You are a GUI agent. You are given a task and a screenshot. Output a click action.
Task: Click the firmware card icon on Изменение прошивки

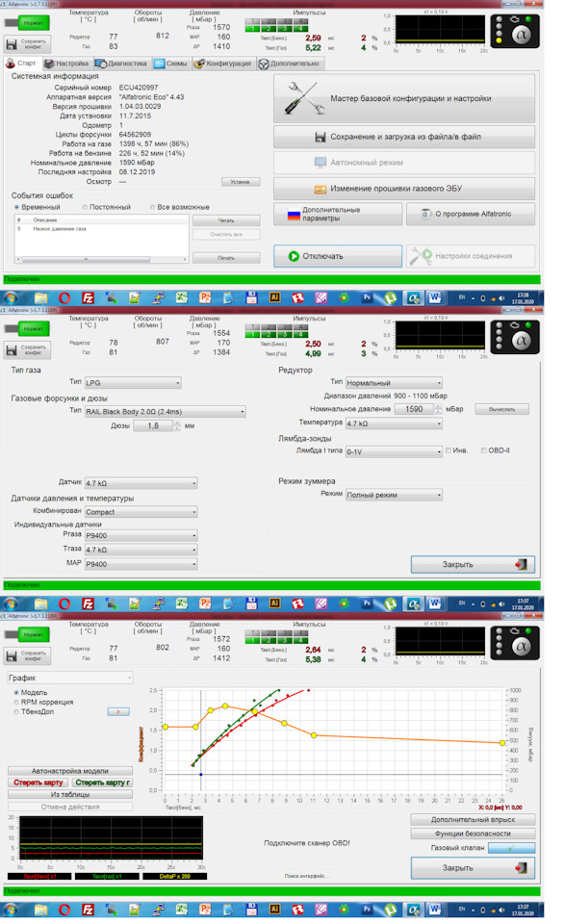click(320, 190)
